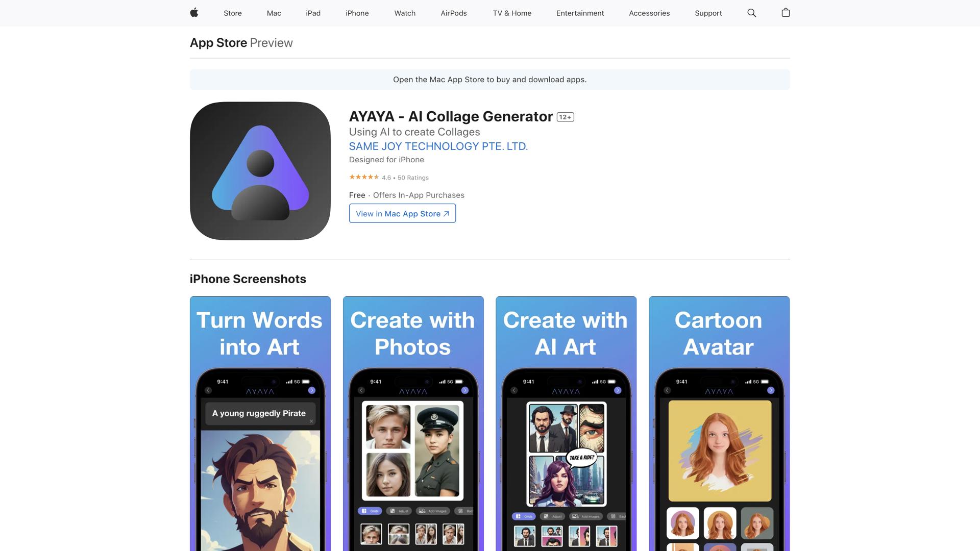
Task: Select the Adjust tool in Create with Photos screenshot
Action: coord(400,511)
